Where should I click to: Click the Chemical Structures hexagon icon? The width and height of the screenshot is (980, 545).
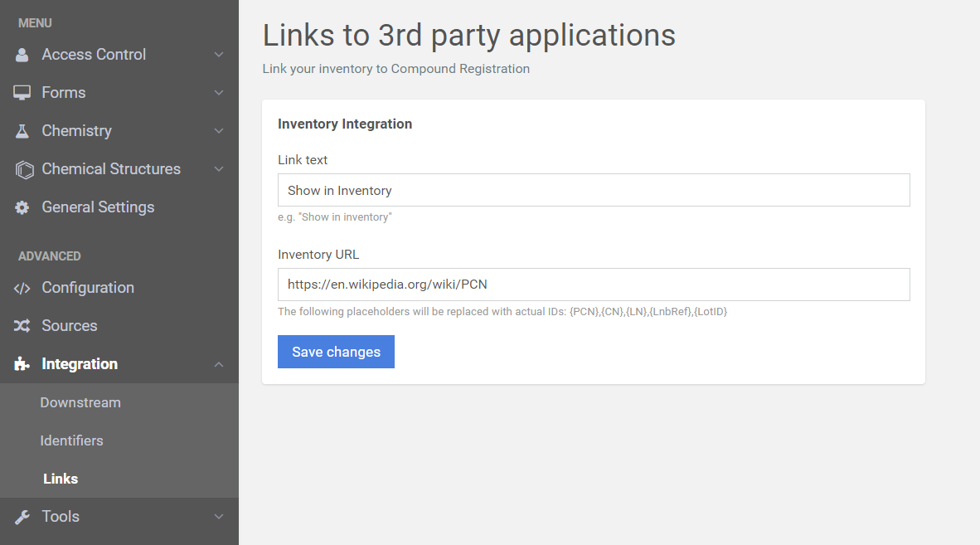(x=23, y=169)
